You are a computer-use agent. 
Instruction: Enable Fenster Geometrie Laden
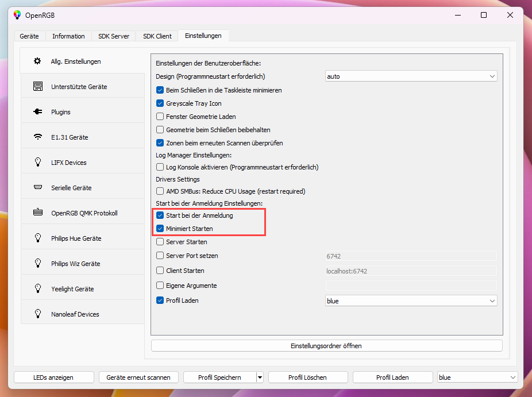tap(160, 117)
